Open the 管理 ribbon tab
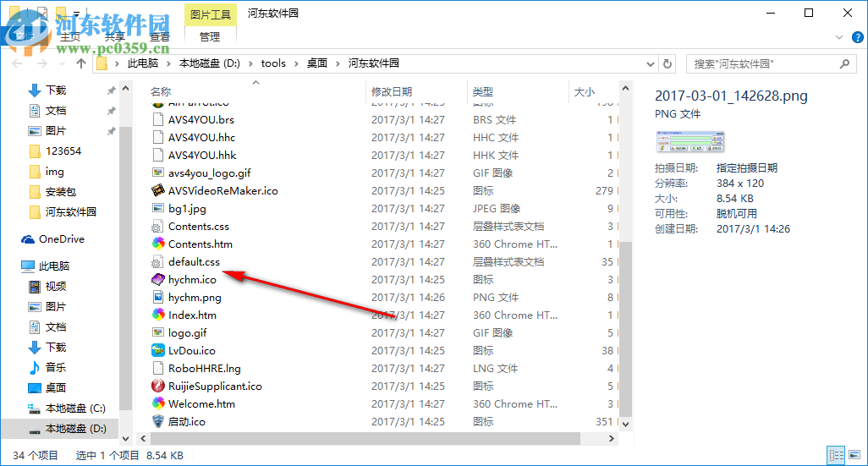868x466 pixels. point(210,37)
